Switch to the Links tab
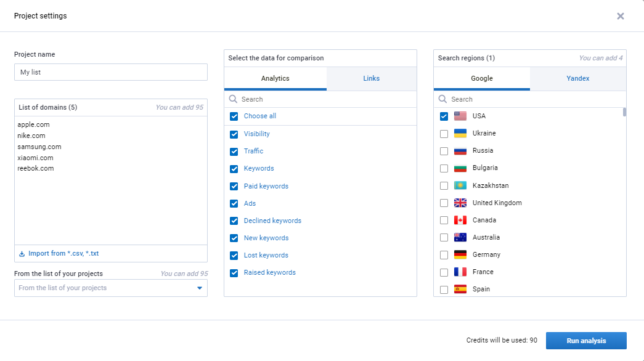This screenshot has width=644, height=361. tap(371, 78)
